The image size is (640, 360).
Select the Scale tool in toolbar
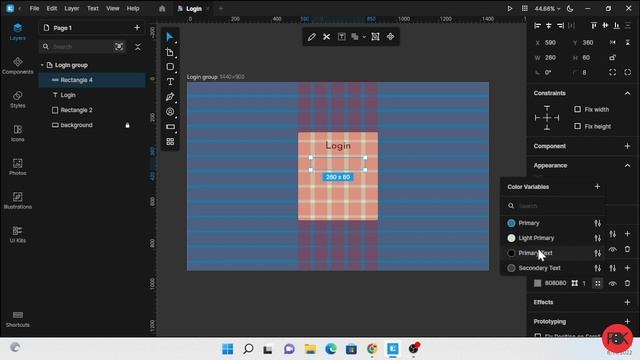pos(170,52)
